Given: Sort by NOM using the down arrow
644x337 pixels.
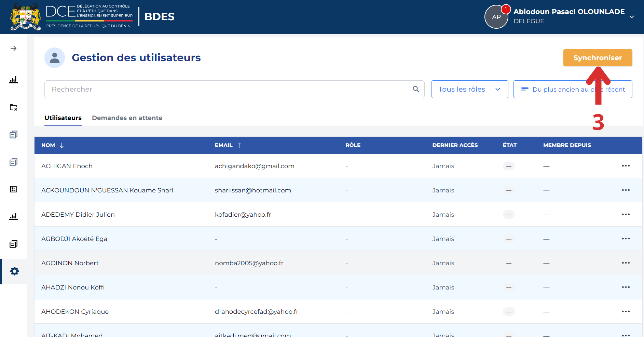Looking at the screenshot, I should (62, 145).
